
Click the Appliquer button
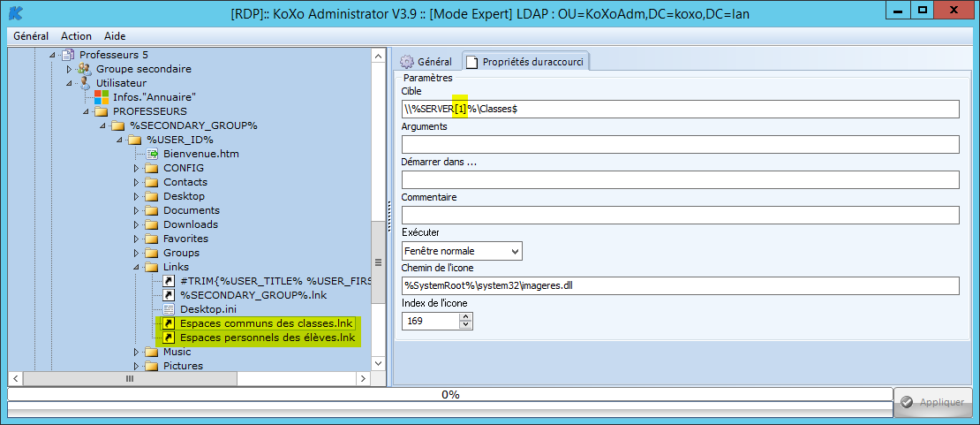tap(932, 402)
